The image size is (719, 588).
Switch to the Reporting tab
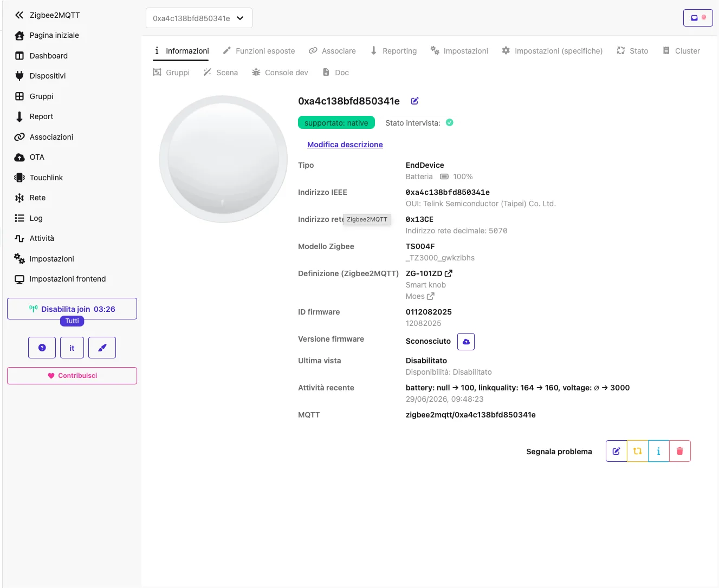coord(393,51)
